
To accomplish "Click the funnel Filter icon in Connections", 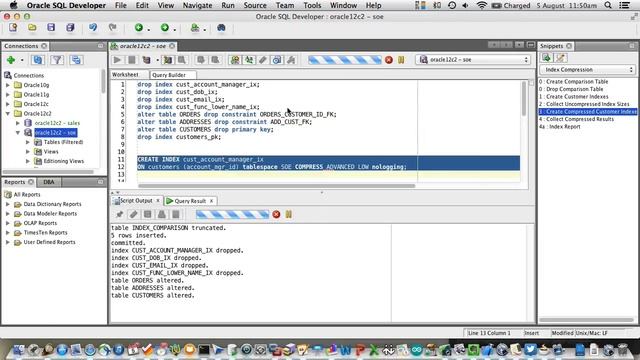I will pyautogui.click(x=57, y=60).
